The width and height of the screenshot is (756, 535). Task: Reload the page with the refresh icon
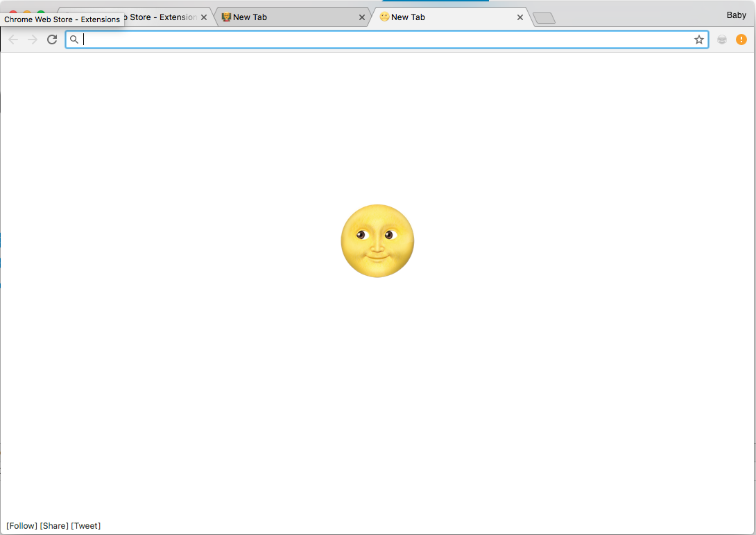tap(51, 40)
